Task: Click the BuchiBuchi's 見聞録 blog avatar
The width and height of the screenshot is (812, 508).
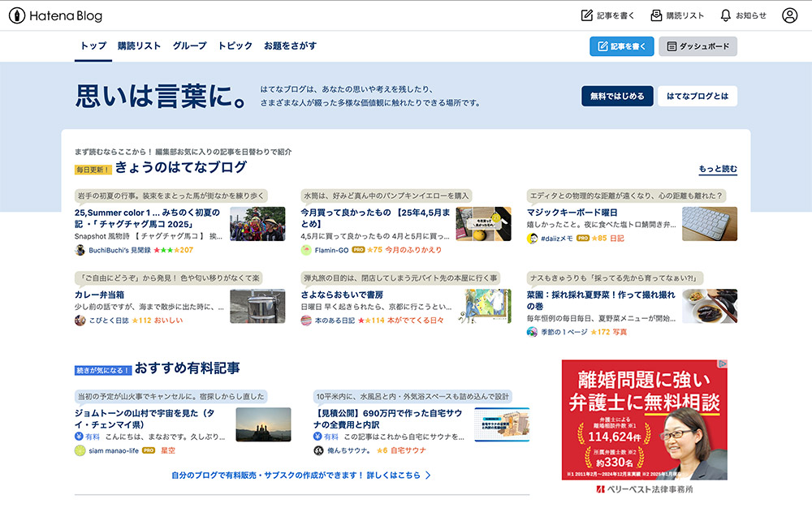Action: [x=80, y=251]
